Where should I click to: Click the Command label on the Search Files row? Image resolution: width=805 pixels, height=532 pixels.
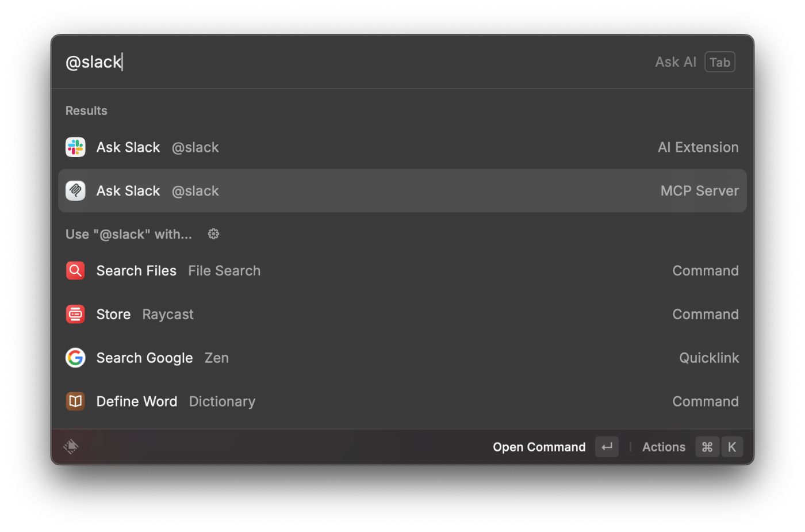click(x=706, y=270)
